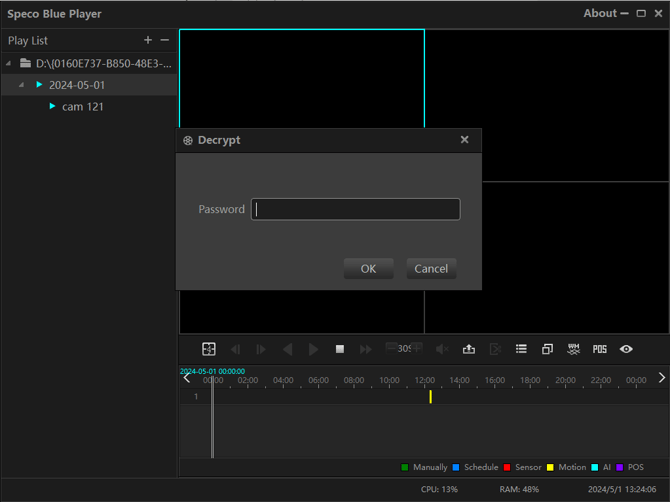This screenshot has width=670, height=502.
Task: Remove an item from the Play List
Action: pyautogui.click(x=165, y=40)
